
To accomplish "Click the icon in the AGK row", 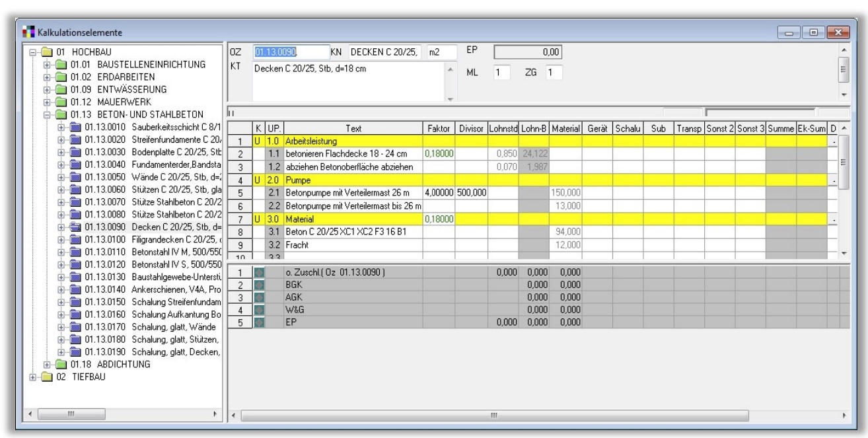I will point(260,297).
